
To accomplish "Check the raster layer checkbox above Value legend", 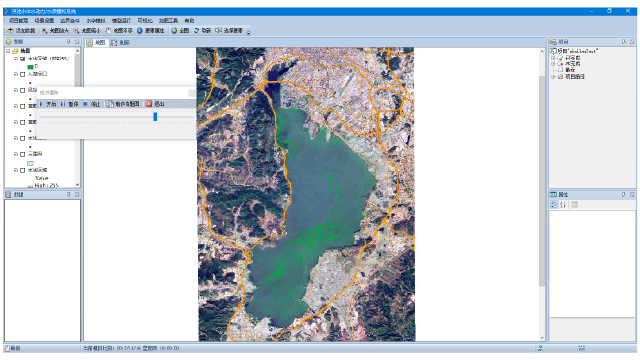I will 22,170.
